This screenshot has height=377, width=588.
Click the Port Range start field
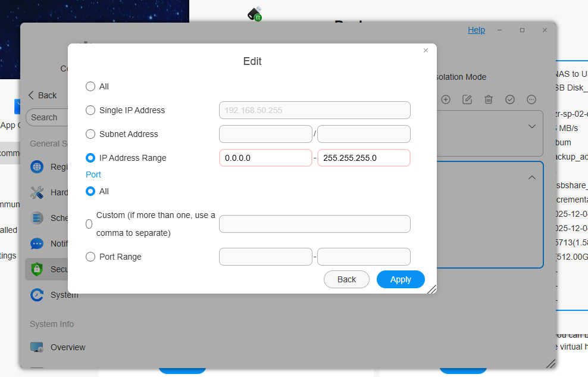(265, 257)
